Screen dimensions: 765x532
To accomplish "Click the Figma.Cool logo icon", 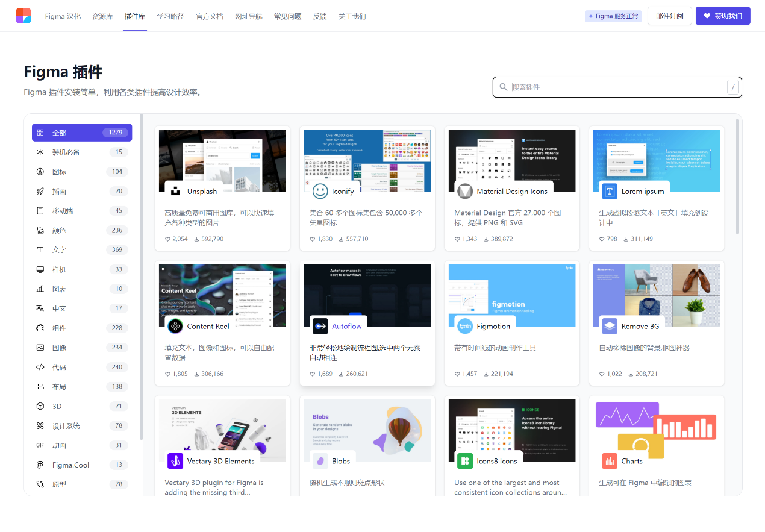I will [x=40, y=465].
